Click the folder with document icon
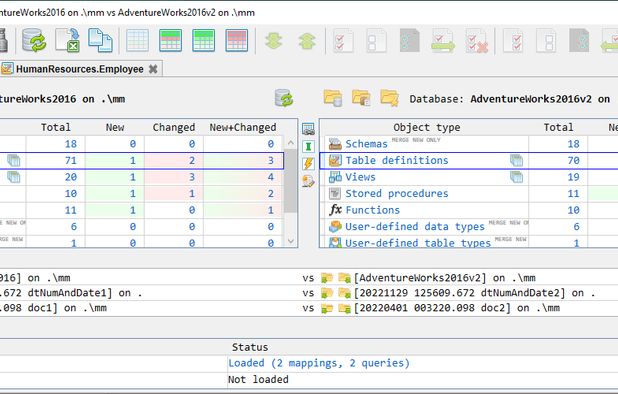The height and width of the screenshot is (394, 618). [x=361, y=98]
